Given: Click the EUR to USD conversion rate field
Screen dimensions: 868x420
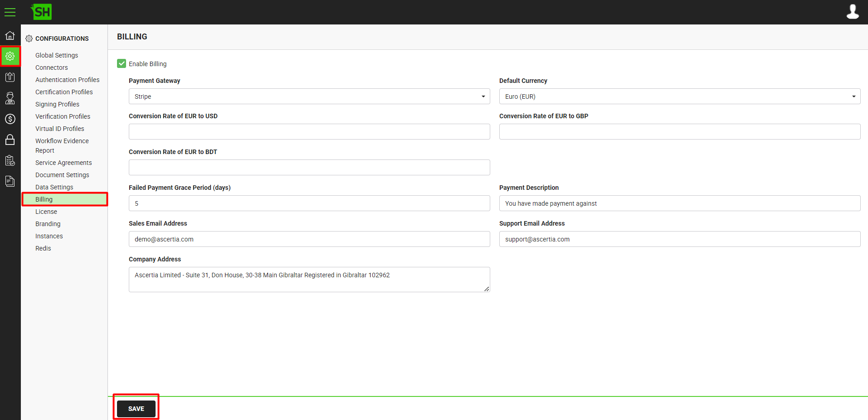Looking at the screenshot, I should tap(309, 131).
